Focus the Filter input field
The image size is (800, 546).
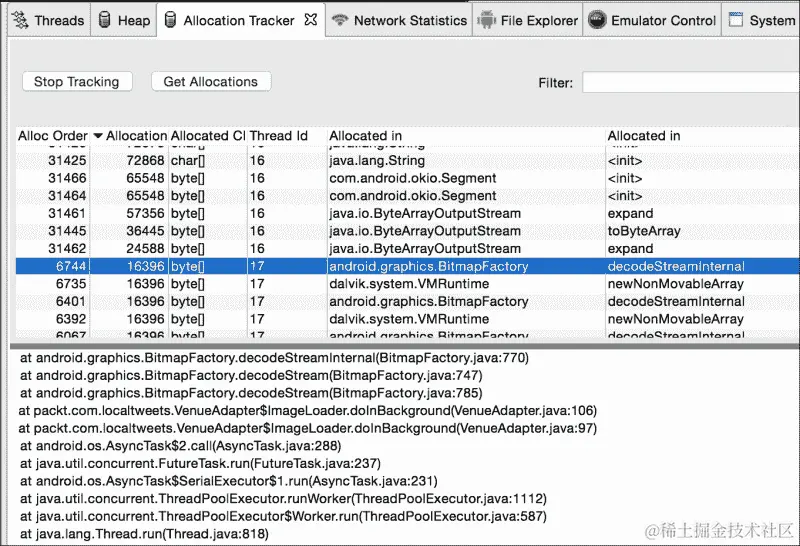691,83
